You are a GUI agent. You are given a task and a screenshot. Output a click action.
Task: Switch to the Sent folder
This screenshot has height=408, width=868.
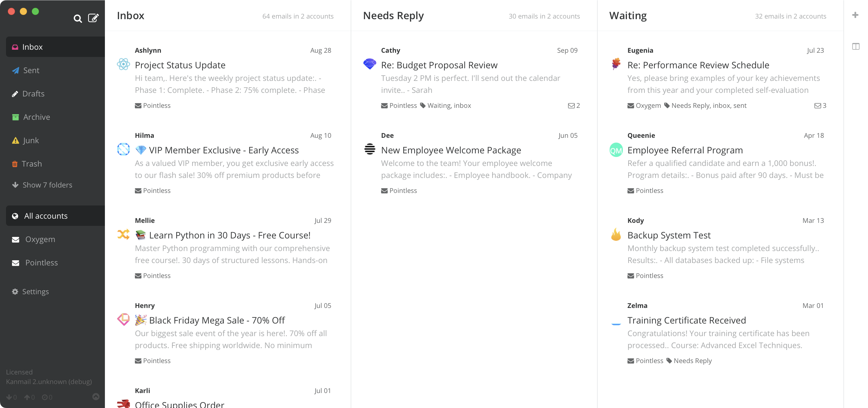(x=31, y=70)
